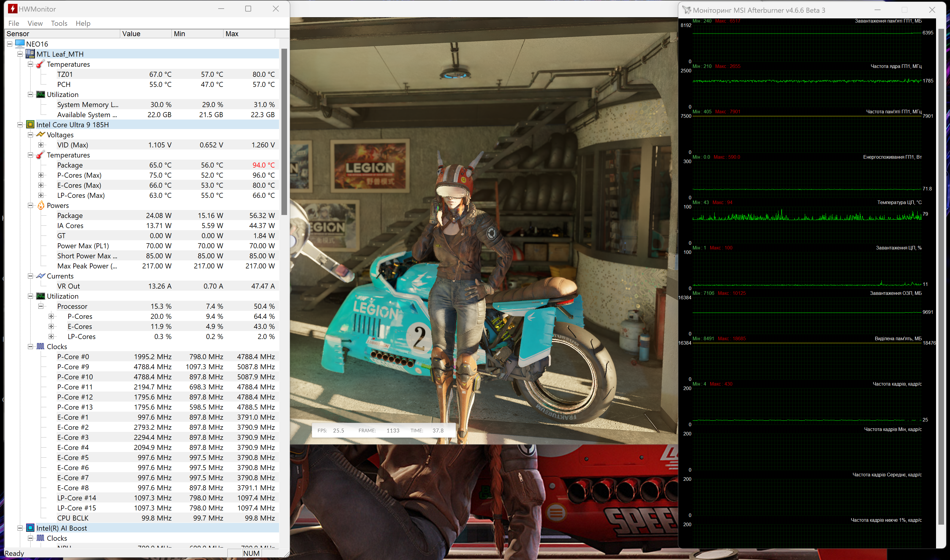
Task: Collapse the Intel Core Ultra 9 185H tree
Action: point(20,125)
